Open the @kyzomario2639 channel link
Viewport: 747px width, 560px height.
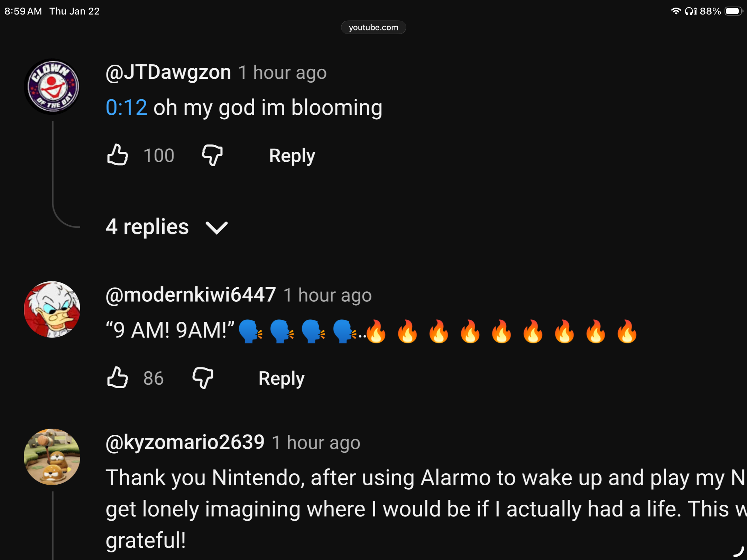[x=185, y=442]
